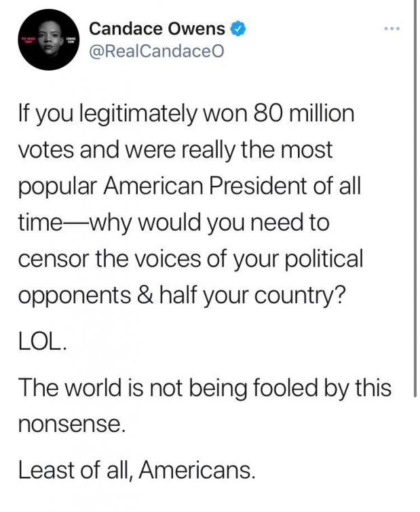Click the word "country?" in the tweet
This screenshot has height=512, width=420.
[299, 296]
